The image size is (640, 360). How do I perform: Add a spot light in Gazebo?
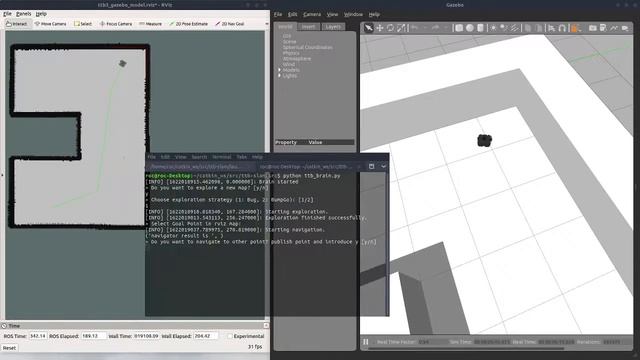click(504, 28)
